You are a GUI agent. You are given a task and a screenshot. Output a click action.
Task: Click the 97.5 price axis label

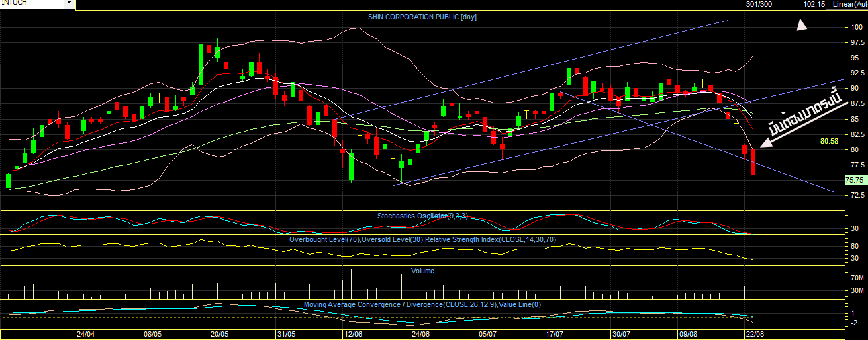(859, 42)
